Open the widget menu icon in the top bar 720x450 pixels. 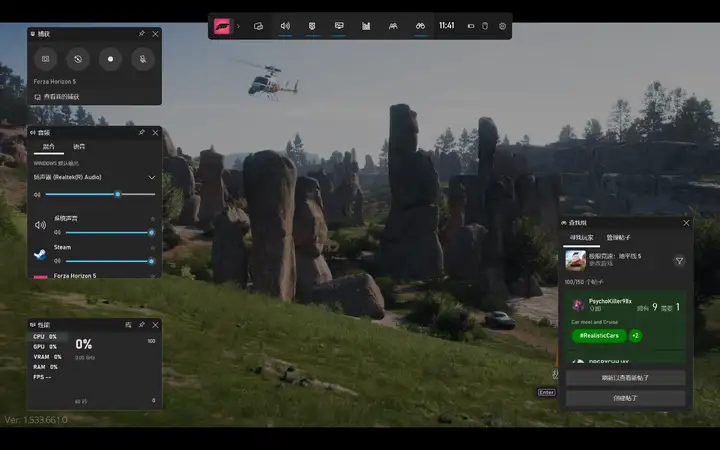[x=258, y=26]
